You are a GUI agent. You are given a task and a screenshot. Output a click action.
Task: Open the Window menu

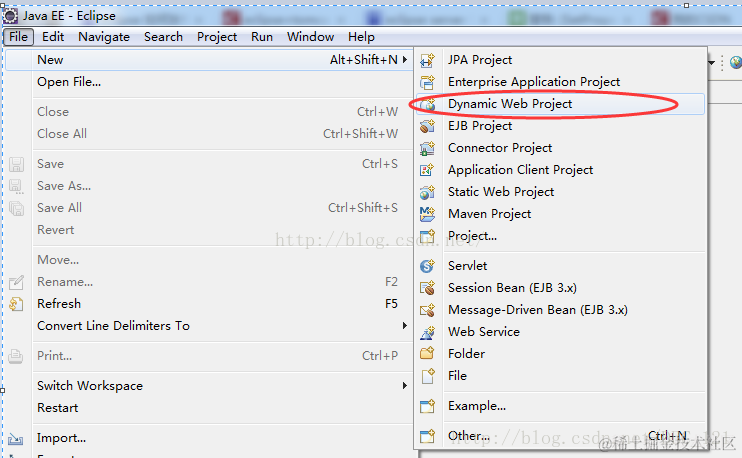[310, 37]
